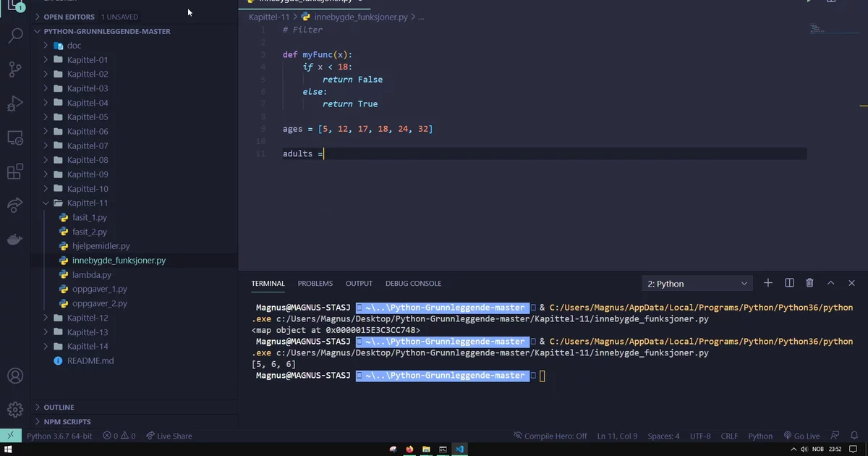Open oppgaver_1.py in the file tree
The height and width of the screenshot is (456, 868).
(99, 289)
